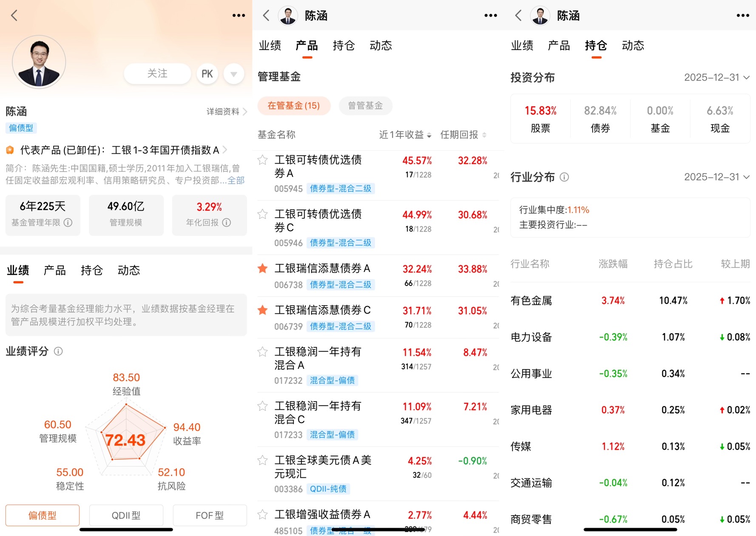Favorite 工银全球美元债A美元现汇 star
The height and width of the screenshot is (536, 756).
tap(263, 460)
